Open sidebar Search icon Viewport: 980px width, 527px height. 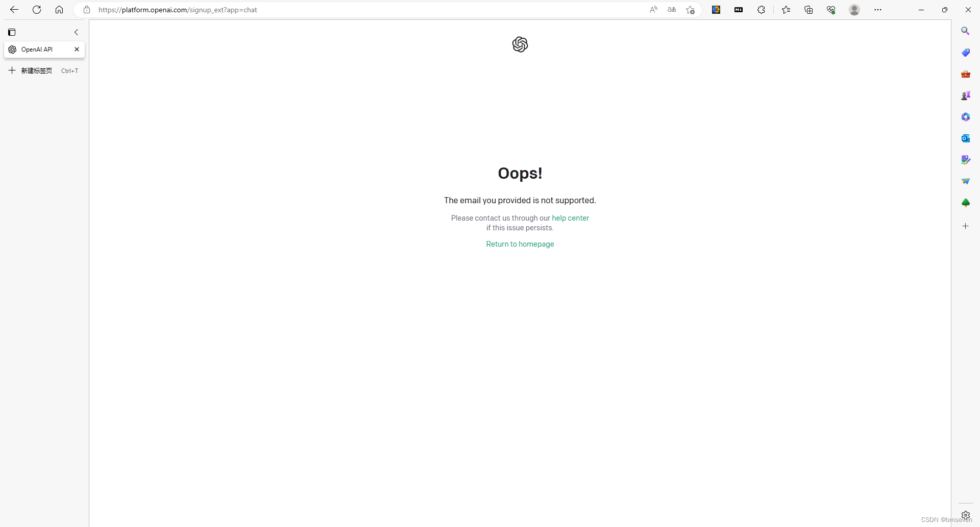click(965, 31)
